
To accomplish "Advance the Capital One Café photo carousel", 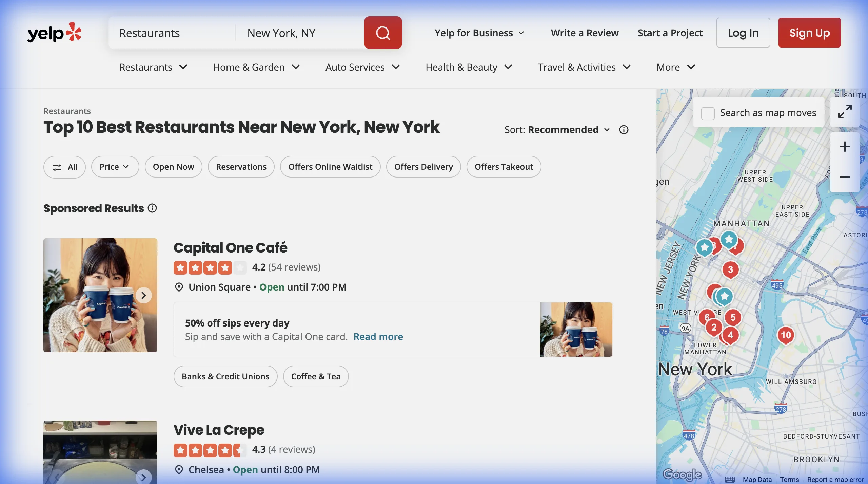I will click(x=144, y=295).
